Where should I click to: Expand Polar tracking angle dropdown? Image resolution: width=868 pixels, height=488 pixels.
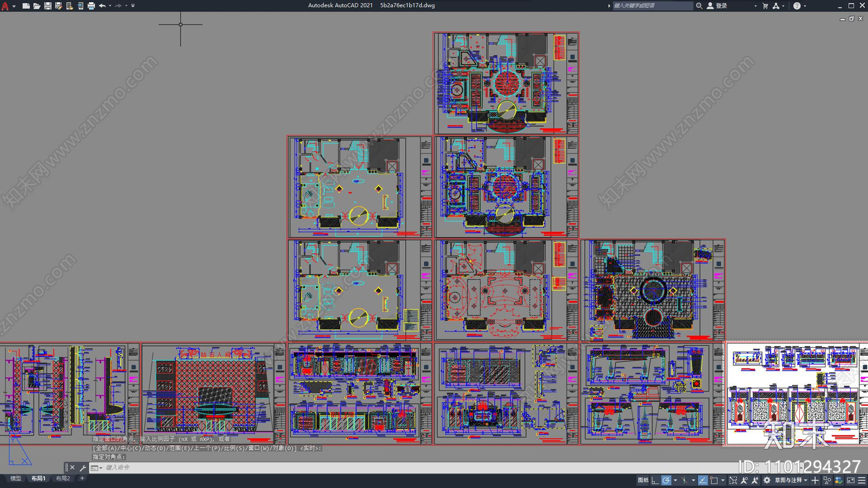(x=675, y=480)
